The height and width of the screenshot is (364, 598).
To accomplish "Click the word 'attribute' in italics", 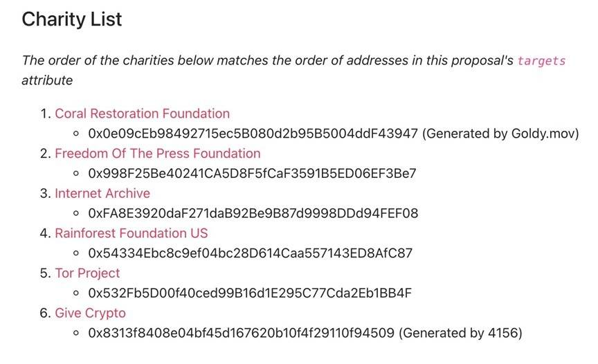I will (47, 80).
